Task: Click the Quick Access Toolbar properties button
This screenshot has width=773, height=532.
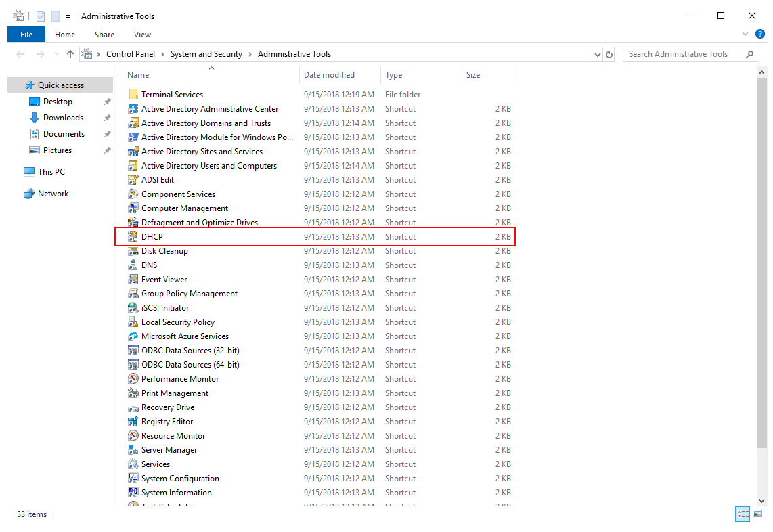Action: tap(41, 16)
